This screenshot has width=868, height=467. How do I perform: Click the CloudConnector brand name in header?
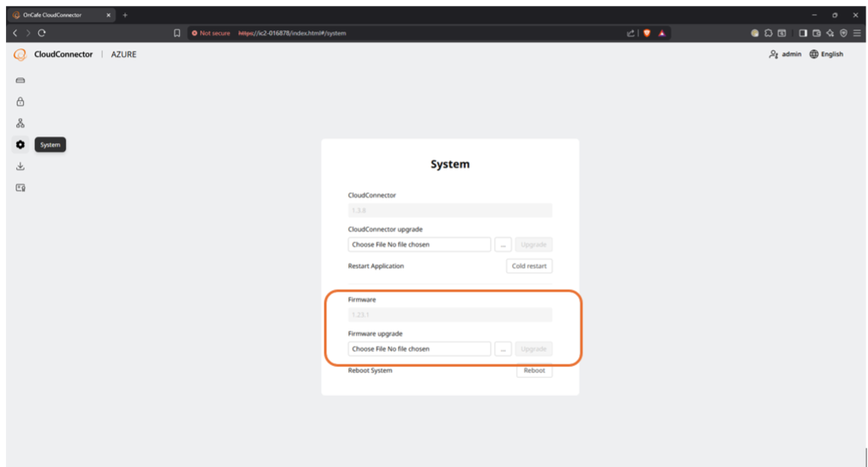[63, 54]
